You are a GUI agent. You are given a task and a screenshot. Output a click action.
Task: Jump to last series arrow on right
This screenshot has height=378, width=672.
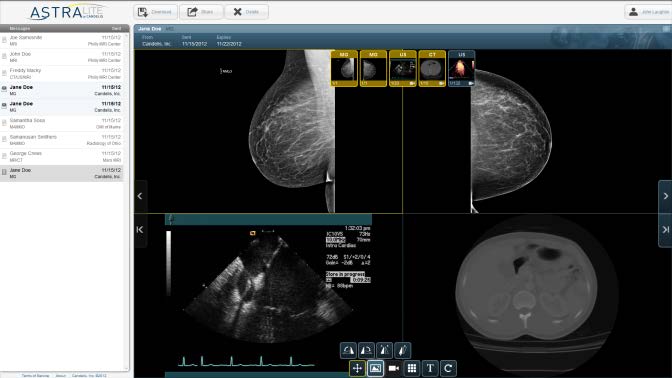(665, 230)
